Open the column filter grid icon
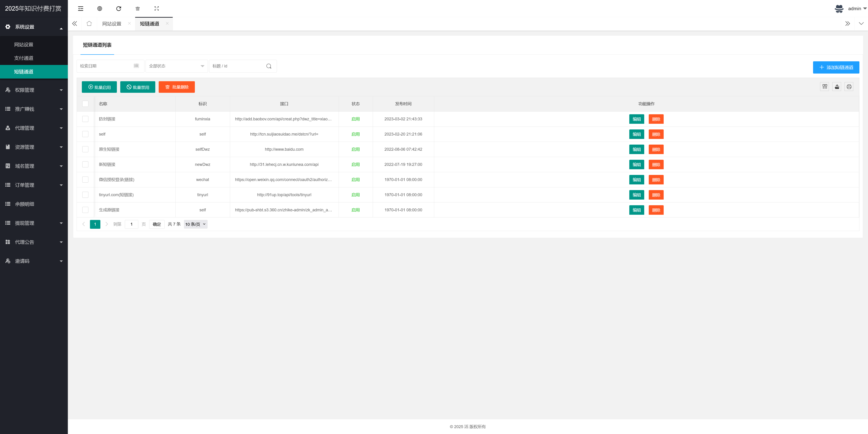The height and width of the screenshot is (434, 868). pos(825,87)
